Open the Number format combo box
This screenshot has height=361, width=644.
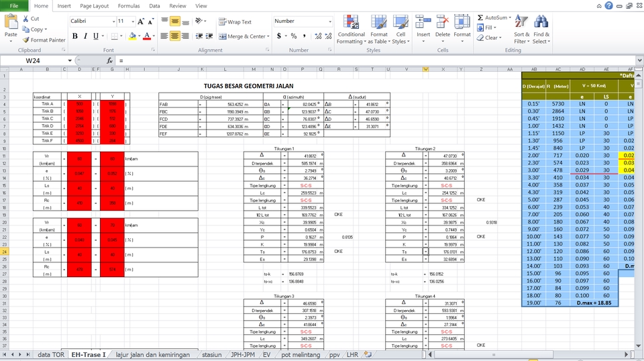pos(303,21)
